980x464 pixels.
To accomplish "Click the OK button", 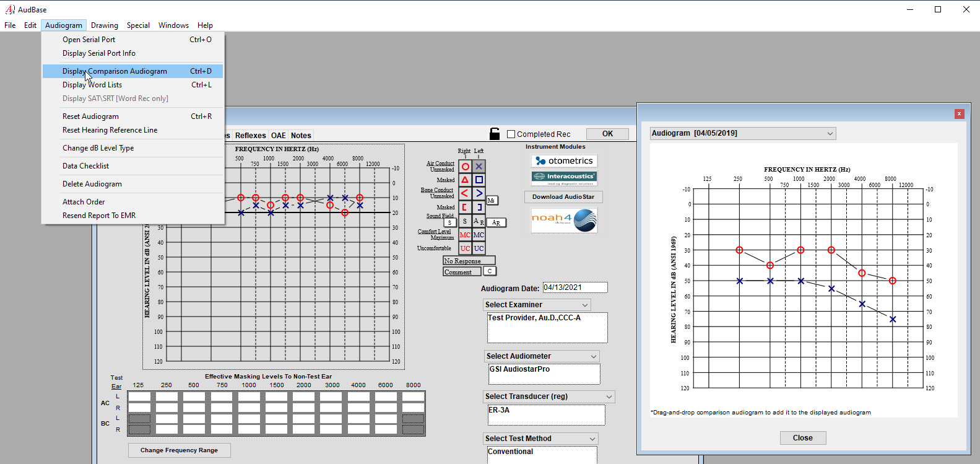I will (607, 134).
